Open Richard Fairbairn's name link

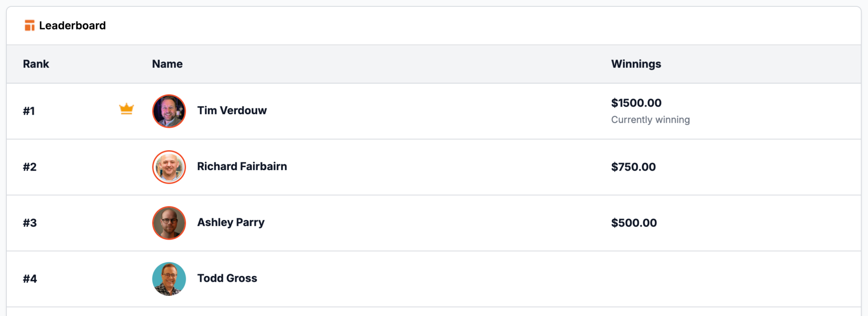tap(242, 167)
